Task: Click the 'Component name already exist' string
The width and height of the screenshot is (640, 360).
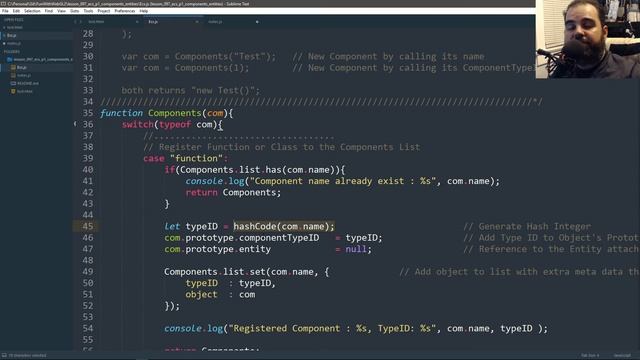Action: point(343,181)
